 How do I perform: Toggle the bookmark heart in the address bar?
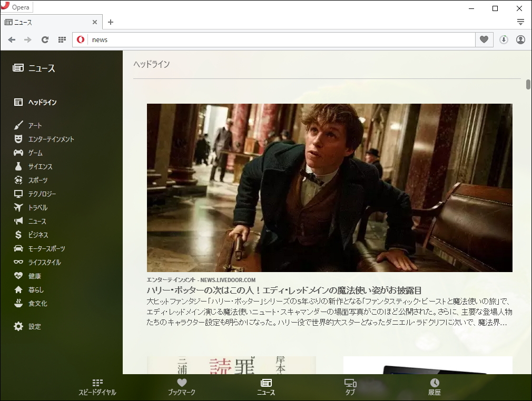coord(484,39)
